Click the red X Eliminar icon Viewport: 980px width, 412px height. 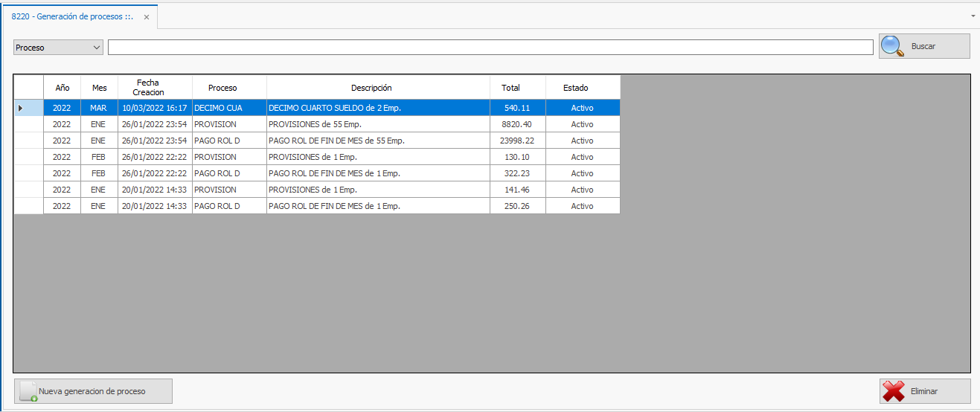click(x=893, y=391)
